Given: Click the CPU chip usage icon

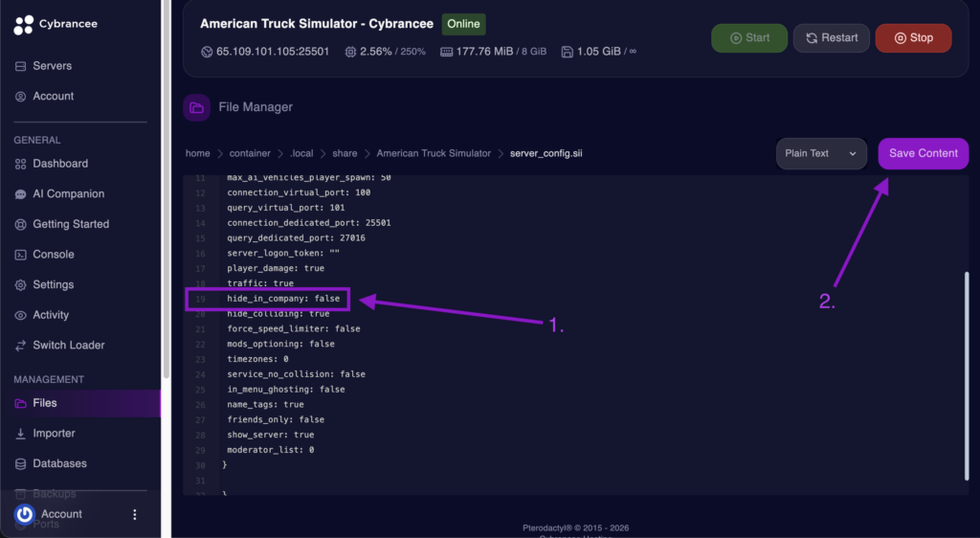Looking at the screenshot, I should click(x=350, y=52).
